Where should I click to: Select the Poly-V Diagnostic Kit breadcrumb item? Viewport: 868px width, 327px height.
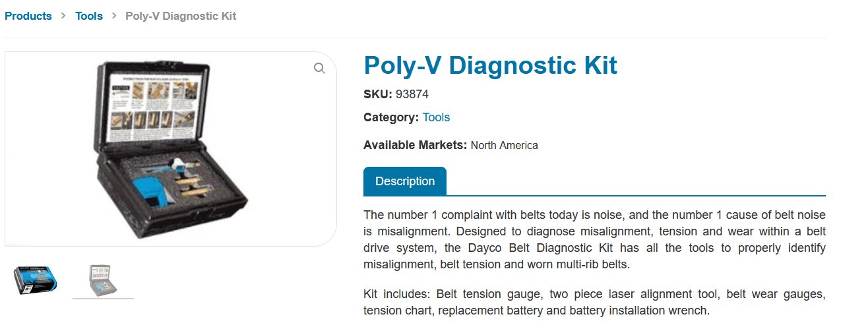point(181,16)
